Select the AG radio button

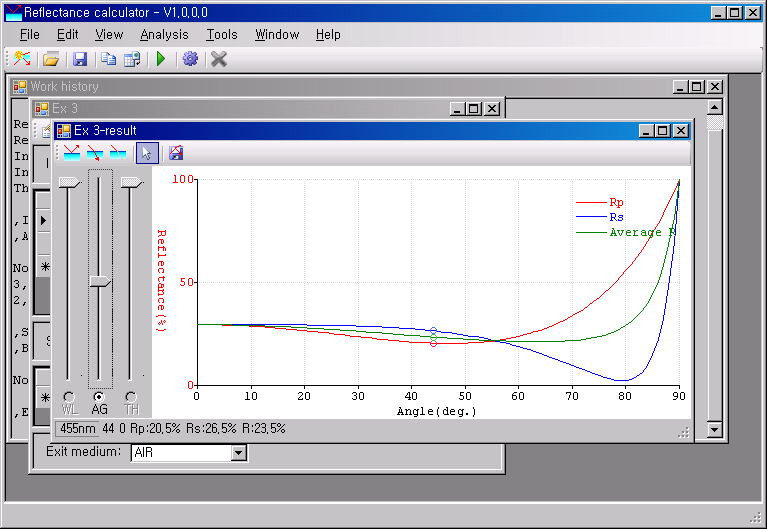point(99,397)
